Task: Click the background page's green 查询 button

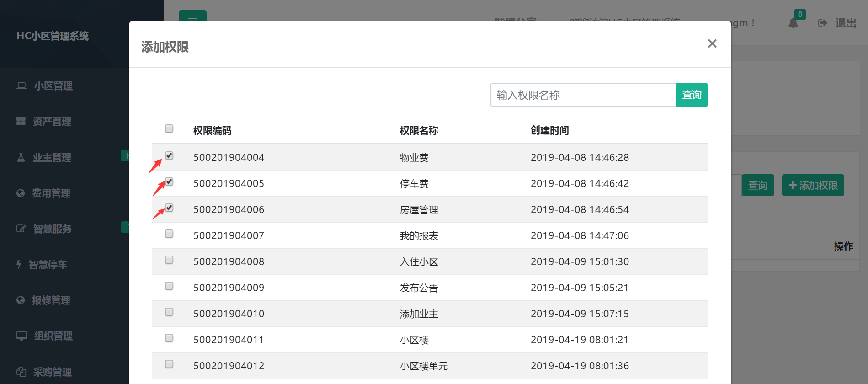Action: 758,185
